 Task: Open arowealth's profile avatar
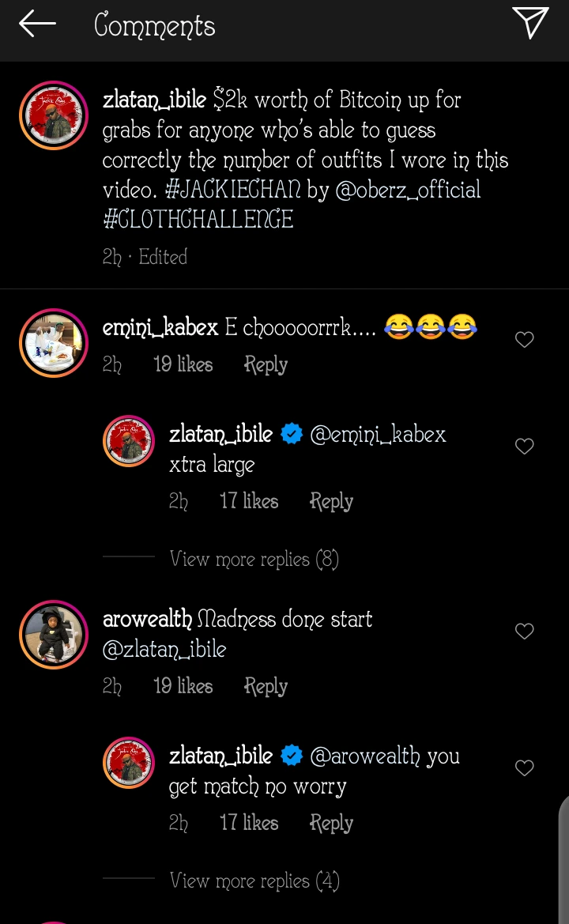point(53,635)
